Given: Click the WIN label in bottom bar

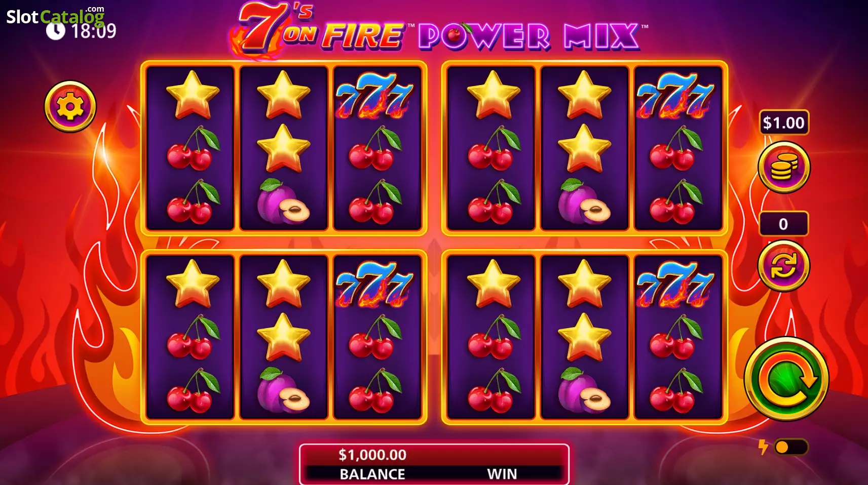Looking at the screenshot, I should tap(502, 474).
